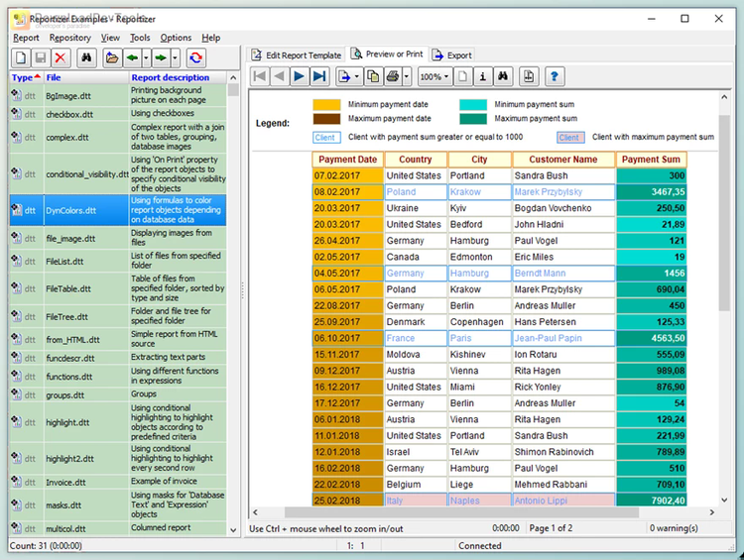Click the info 'i' icon
The image size is (744, 560).
[x=482, y=76]
